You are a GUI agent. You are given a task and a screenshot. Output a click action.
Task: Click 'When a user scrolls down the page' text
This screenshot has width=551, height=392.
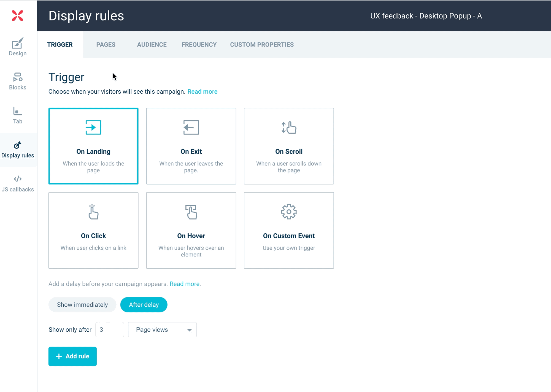coord(289,167)
